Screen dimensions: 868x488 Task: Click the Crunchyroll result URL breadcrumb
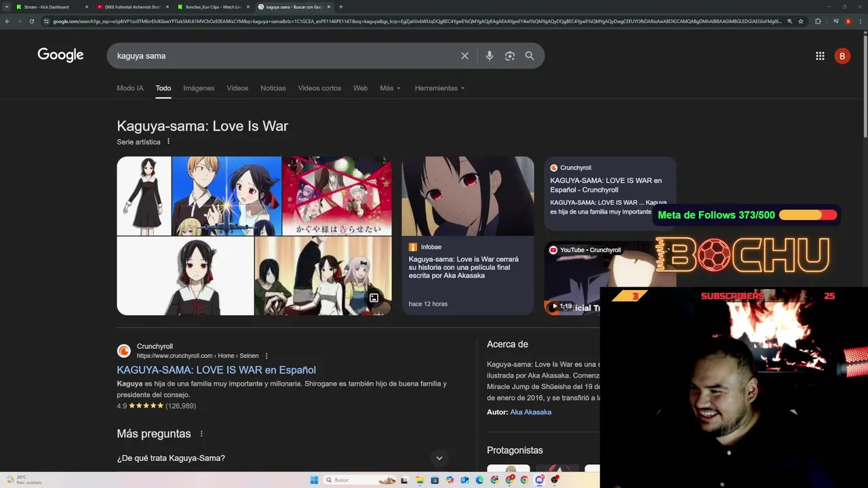[197, 356]
